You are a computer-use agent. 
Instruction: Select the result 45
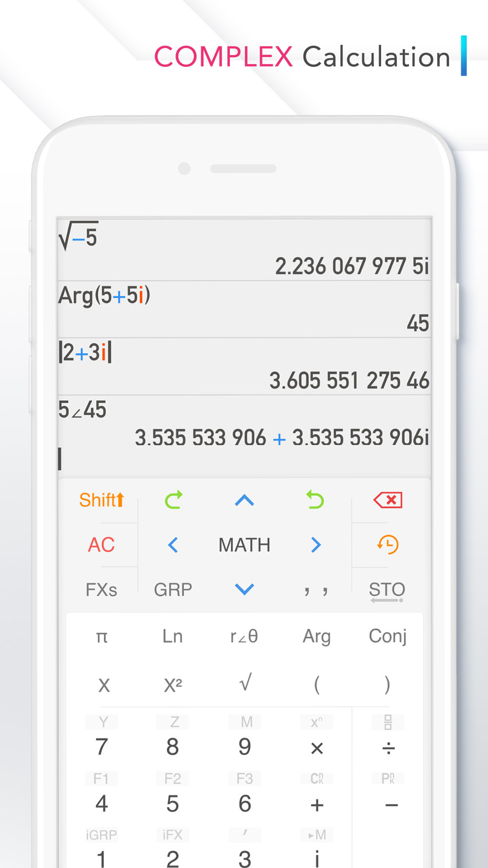pos(418,323)
